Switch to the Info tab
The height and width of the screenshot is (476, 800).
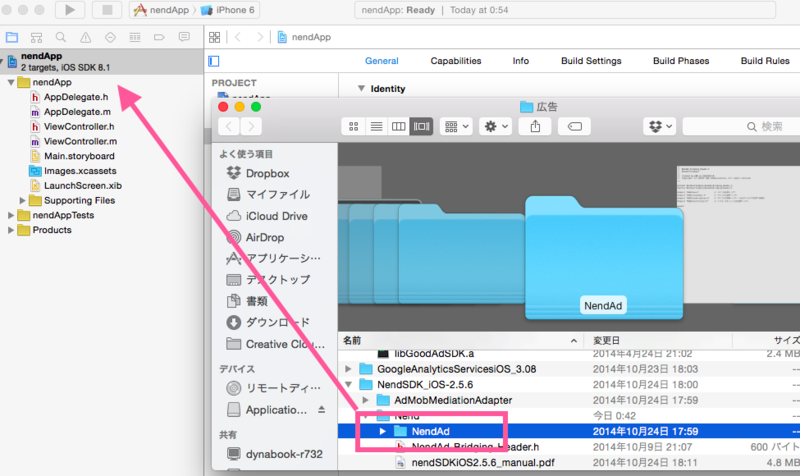tap(520, 61)
